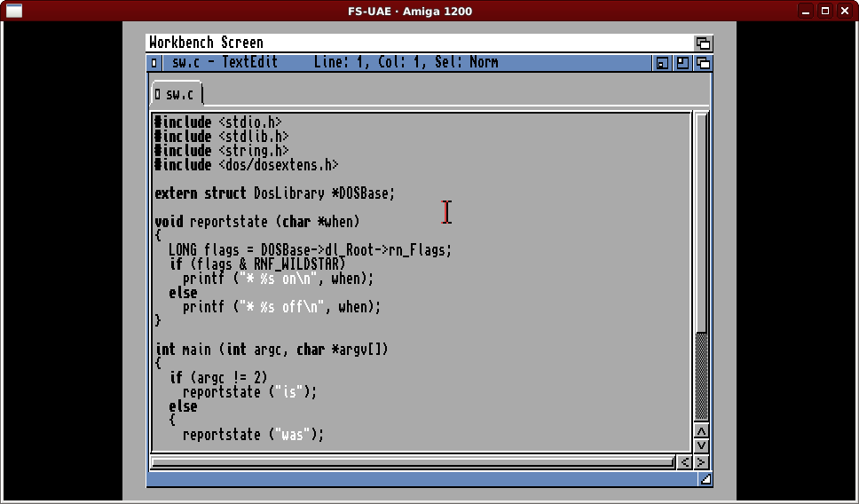Click the FS-UAE system menu icon

point(13,11)
